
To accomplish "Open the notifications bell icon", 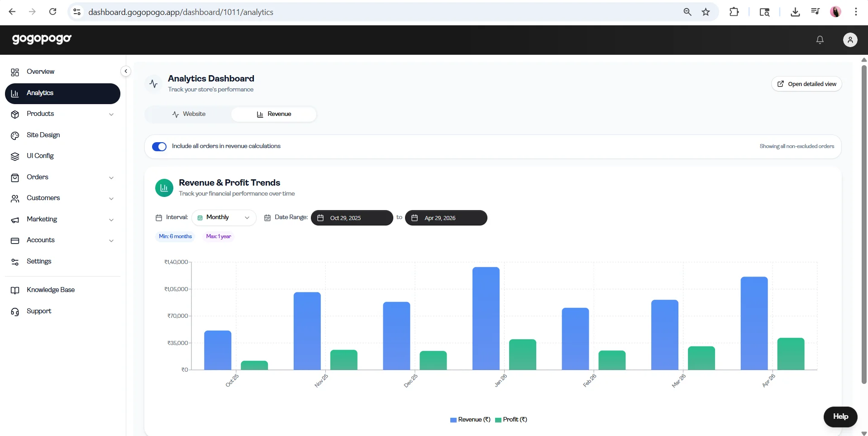I will 820,40.
